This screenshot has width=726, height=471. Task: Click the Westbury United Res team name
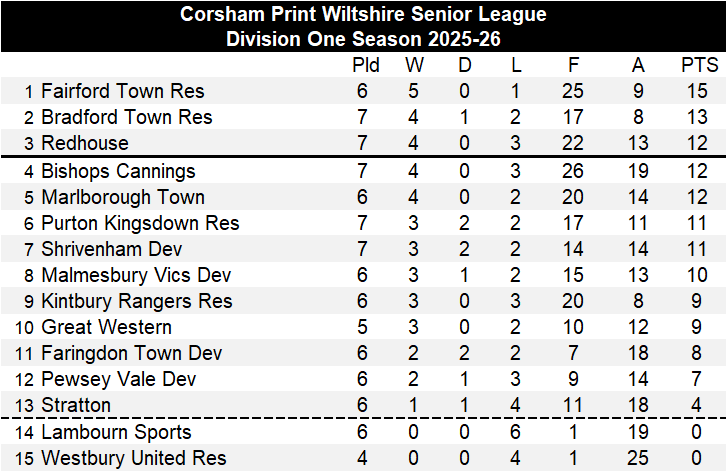(x=134, y=458)
